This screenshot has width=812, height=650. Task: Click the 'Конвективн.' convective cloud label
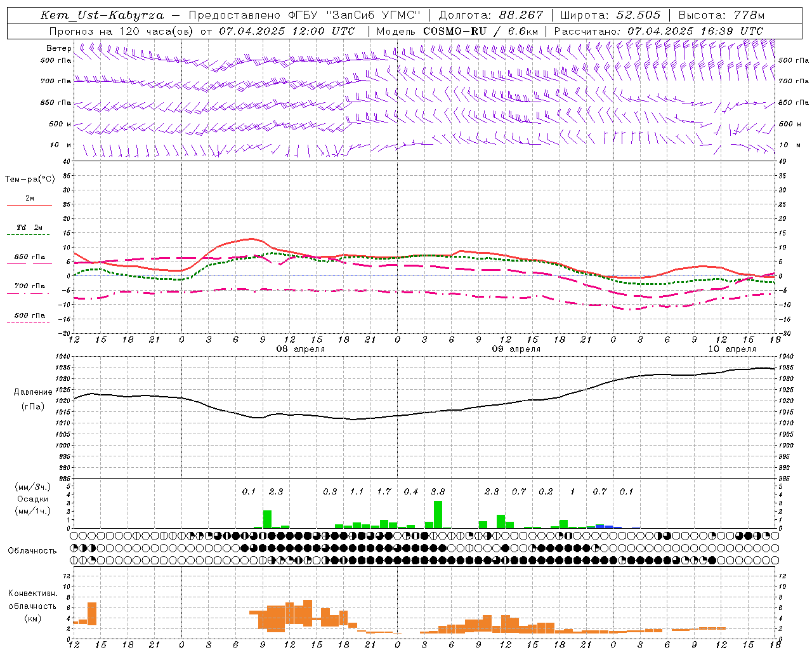(x=33, y=594)
